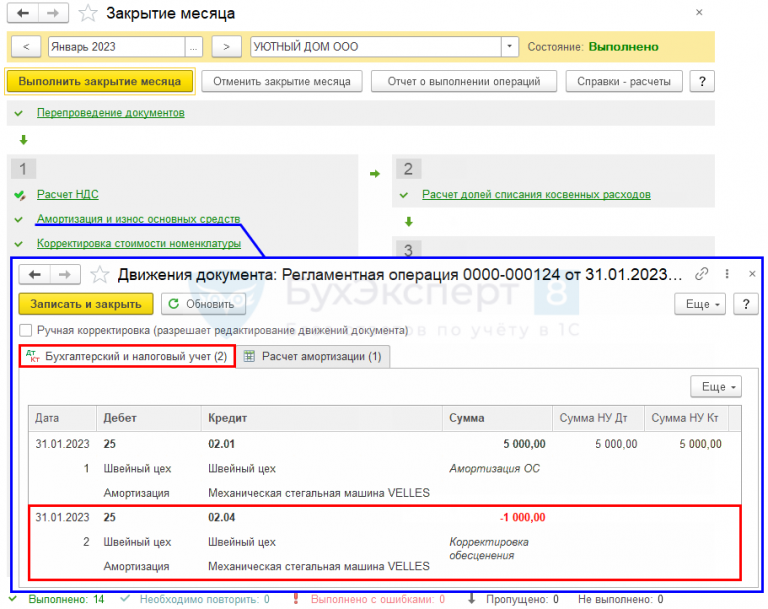This screenshot has width=768, height=609.
Task: Select the 5 000,00 value under Сумма НУ Кт
Action: pos(700,444)
